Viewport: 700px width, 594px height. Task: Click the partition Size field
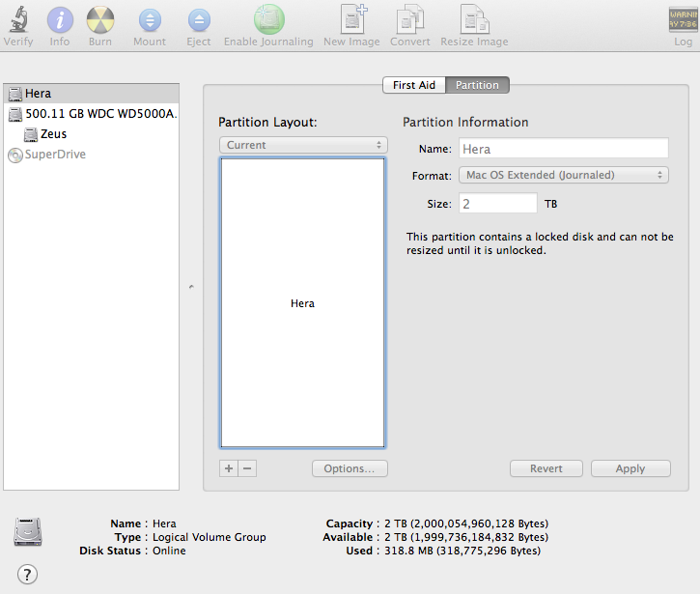pos(498,203)
